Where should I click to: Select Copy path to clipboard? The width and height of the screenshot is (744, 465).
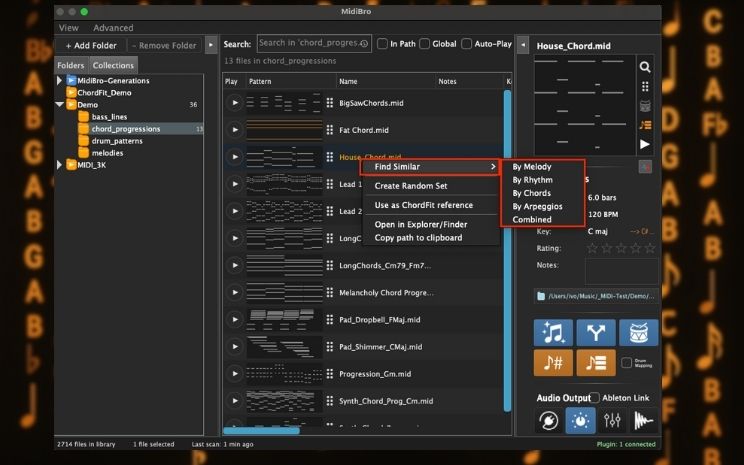coord(418,238)
